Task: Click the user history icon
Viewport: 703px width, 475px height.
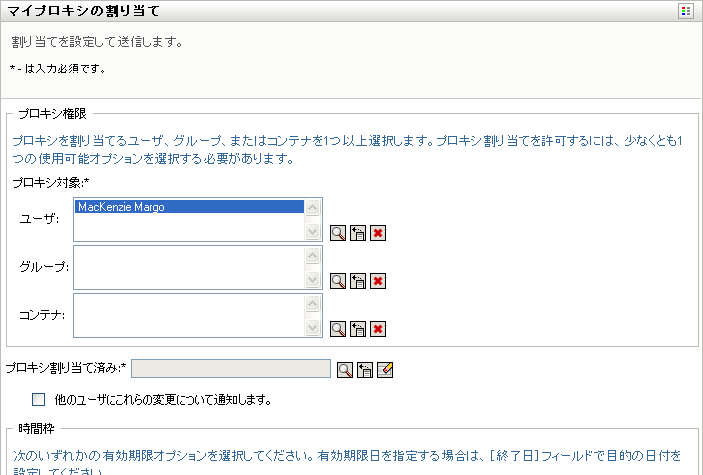Action: point(358,233)
